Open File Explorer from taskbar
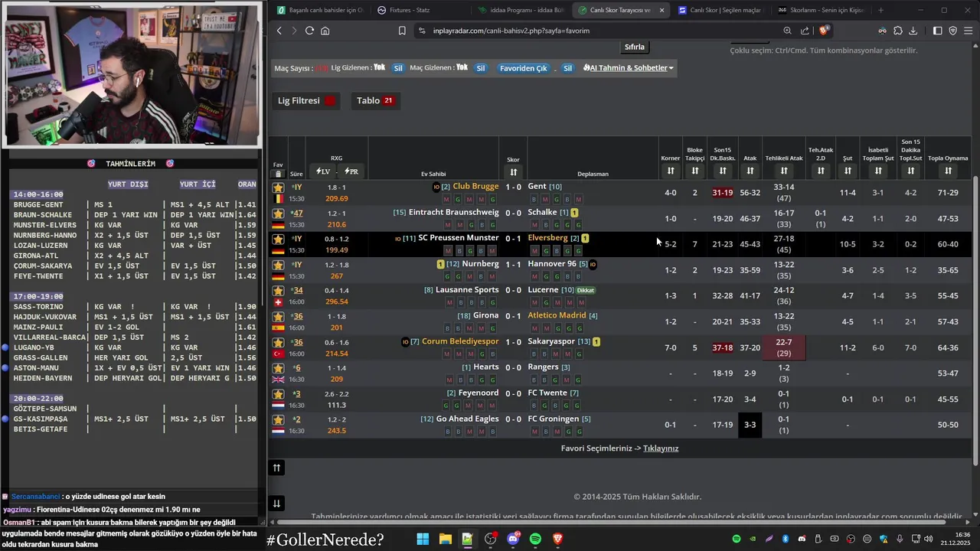 tap(445, 539)
